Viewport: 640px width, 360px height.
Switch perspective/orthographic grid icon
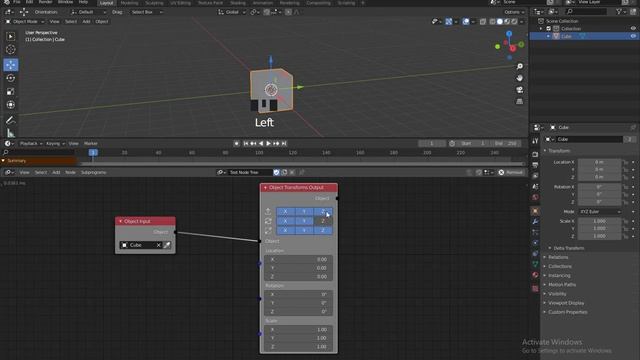point(520,101)
